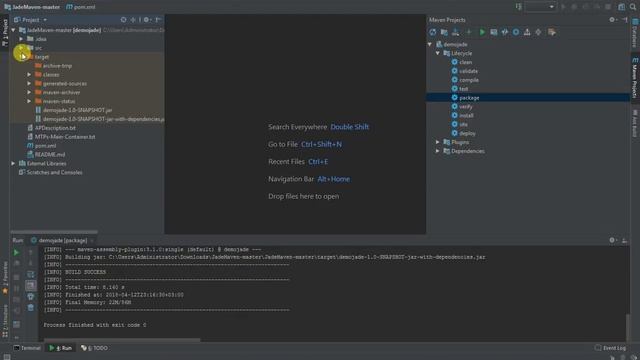The width and height of the screenshot is (640, 360).
Task: Open Project panel gear settings
Action: 147,20
